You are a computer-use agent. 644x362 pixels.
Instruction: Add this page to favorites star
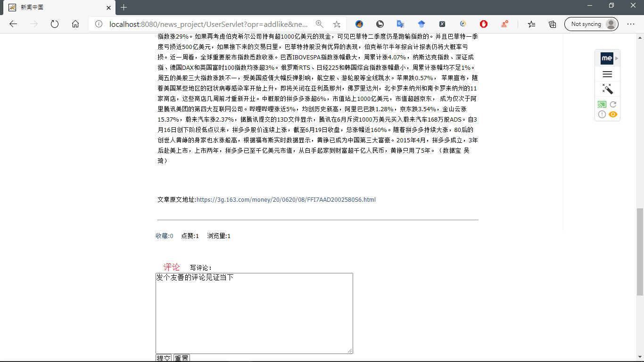click(337, 24)
